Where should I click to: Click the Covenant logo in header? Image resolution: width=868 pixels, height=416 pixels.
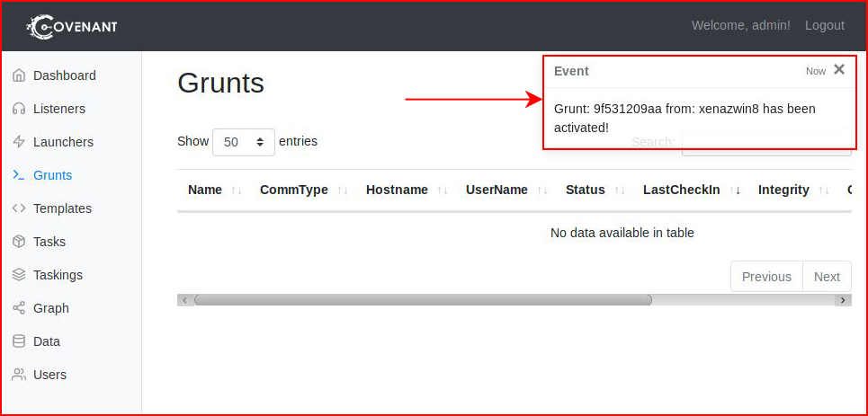[72, 27]
